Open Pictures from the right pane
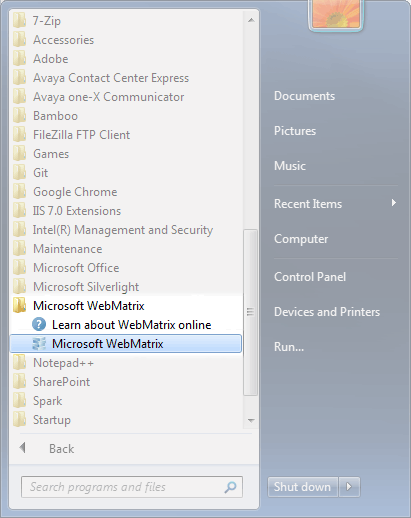 coord(295,131)
